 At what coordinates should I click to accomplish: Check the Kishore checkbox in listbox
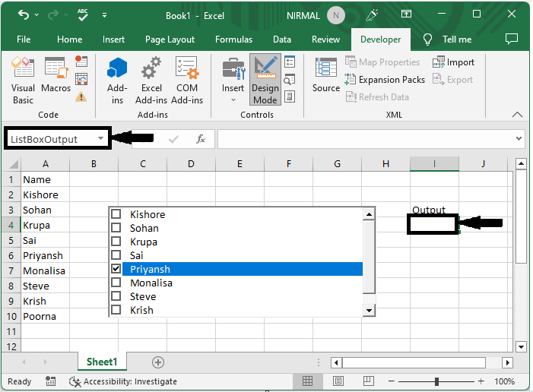coord(116,215)
